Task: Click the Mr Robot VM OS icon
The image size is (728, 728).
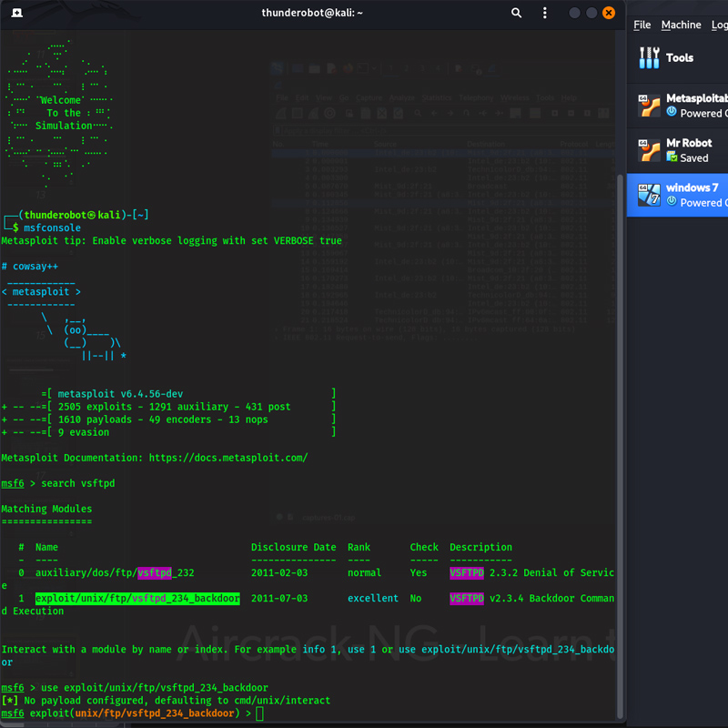Action: tap(649, 150)
